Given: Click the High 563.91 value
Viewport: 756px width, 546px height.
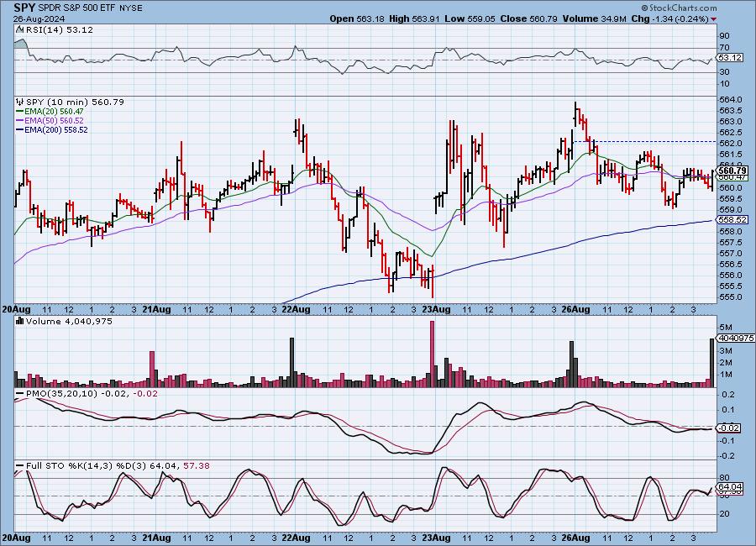Looking at the screenshot, I should 414,18.
